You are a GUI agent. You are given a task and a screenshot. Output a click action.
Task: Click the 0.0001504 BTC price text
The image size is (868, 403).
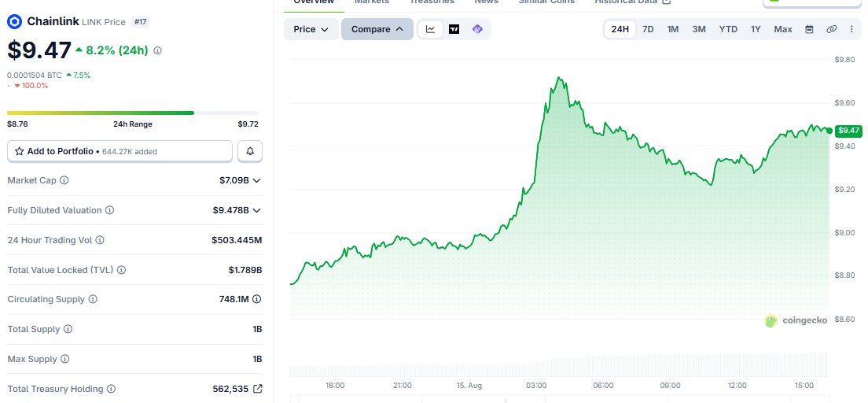pos(35,75)
